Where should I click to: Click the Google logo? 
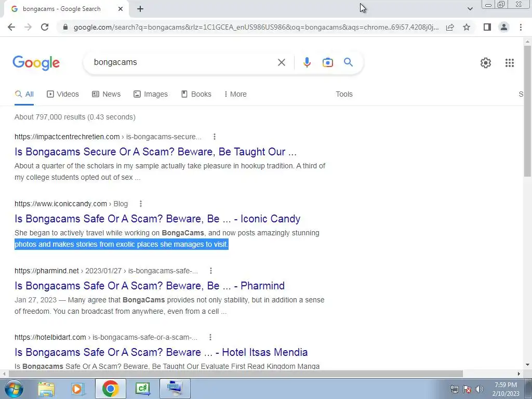click(x=36, y=63)
